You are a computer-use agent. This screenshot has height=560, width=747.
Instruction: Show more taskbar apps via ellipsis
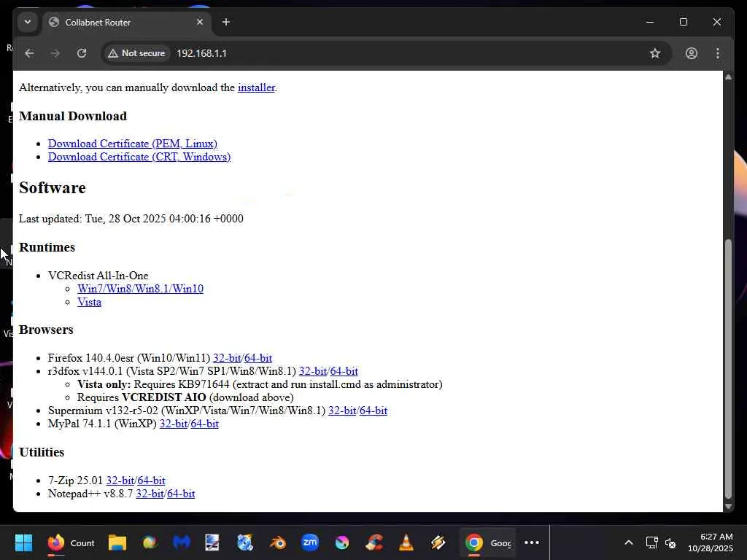pyautogui.click(x=532, y=542)
